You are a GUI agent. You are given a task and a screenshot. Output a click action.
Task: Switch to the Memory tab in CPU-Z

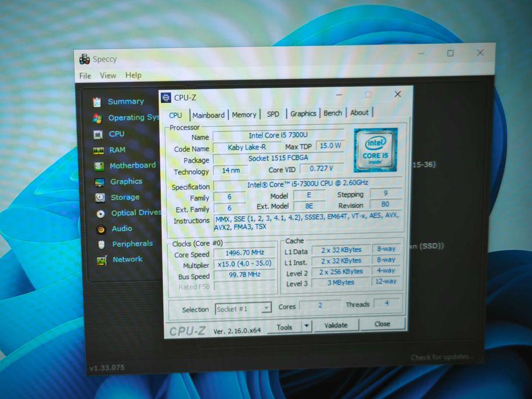[x=244, y=115]
